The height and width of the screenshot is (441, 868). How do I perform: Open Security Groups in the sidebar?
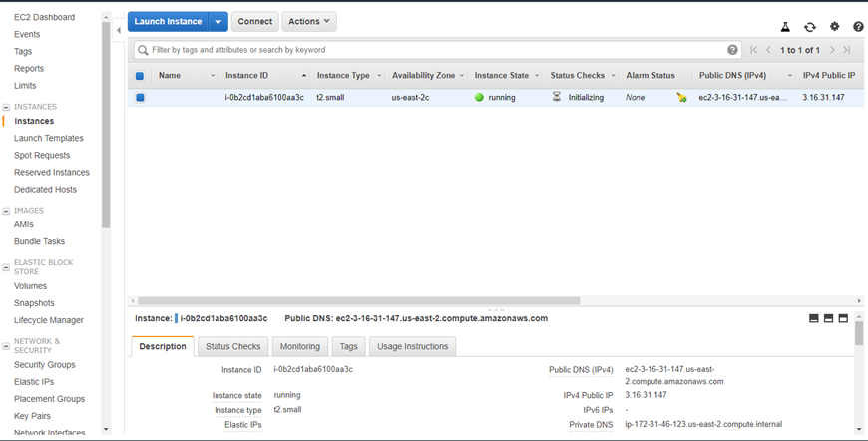(x=44, y=365)
